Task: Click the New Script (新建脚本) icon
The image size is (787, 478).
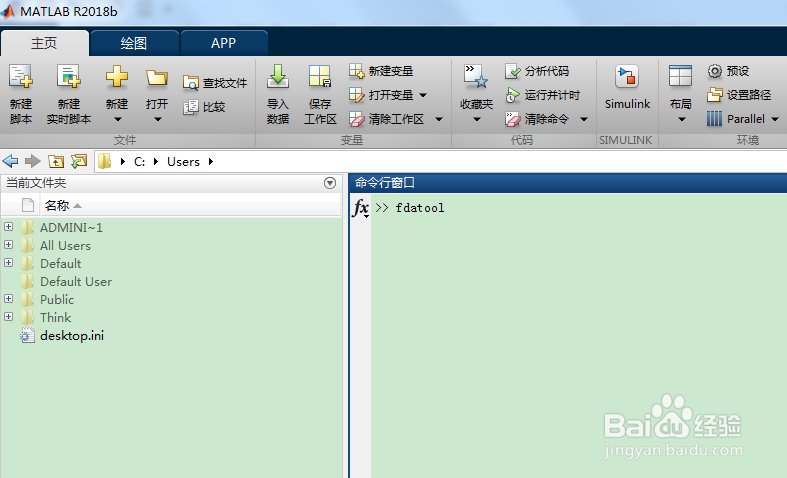Action: [21, 77]
